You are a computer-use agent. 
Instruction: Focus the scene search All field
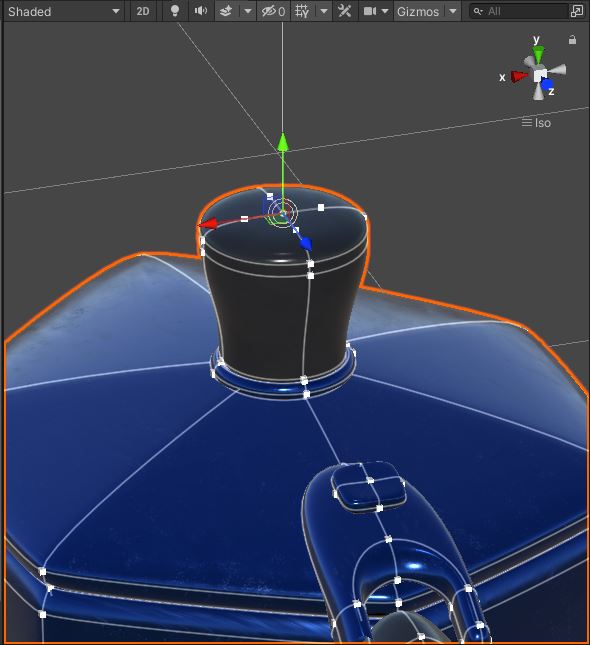[520, 11]
